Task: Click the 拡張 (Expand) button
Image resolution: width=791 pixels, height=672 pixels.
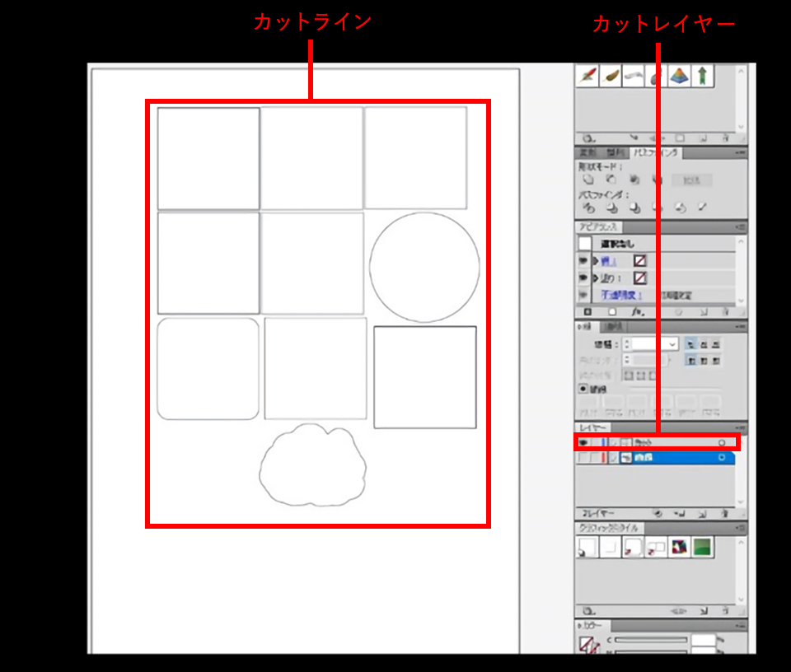Action: coord(692,180)
